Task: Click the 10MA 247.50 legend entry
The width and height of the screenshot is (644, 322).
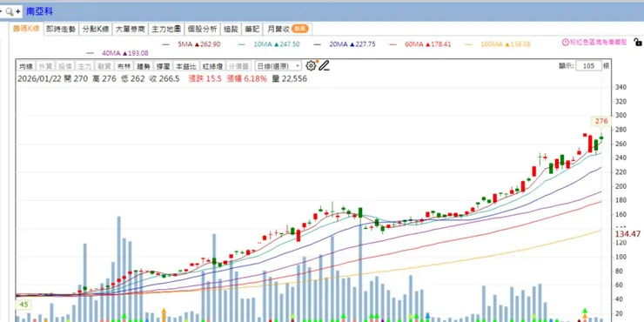Action: (x=269, y=44)
